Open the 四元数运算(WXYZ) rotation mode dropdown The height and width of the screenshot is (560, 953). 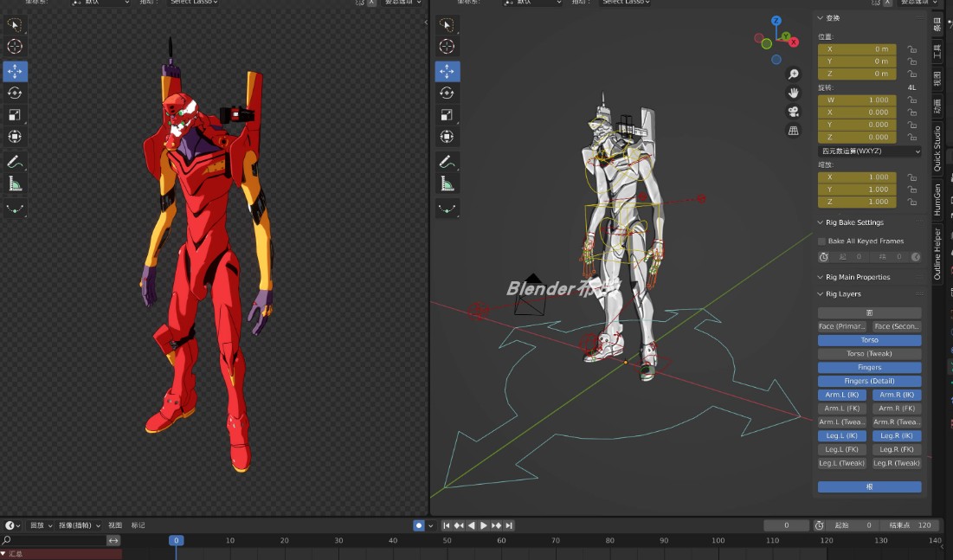click(869, 151)
